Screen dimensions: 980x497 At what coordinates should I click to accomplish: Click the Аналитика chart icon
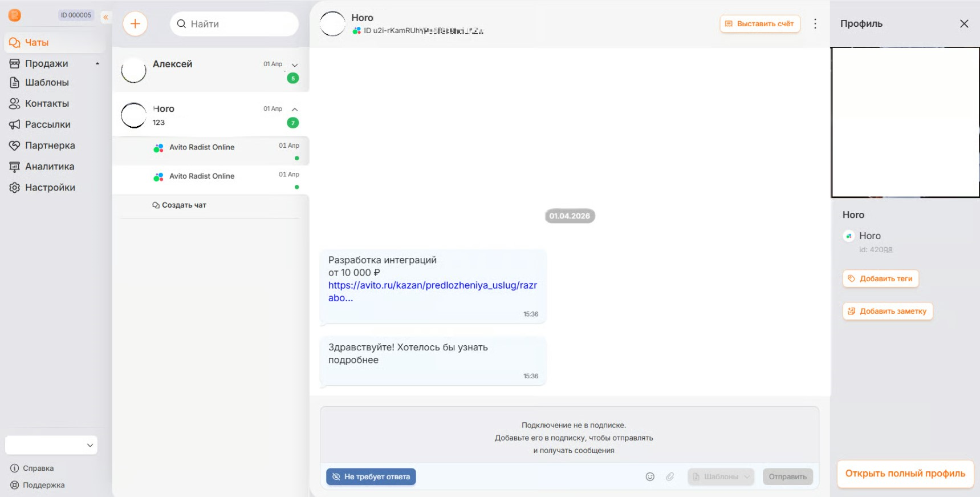point(15,167)
